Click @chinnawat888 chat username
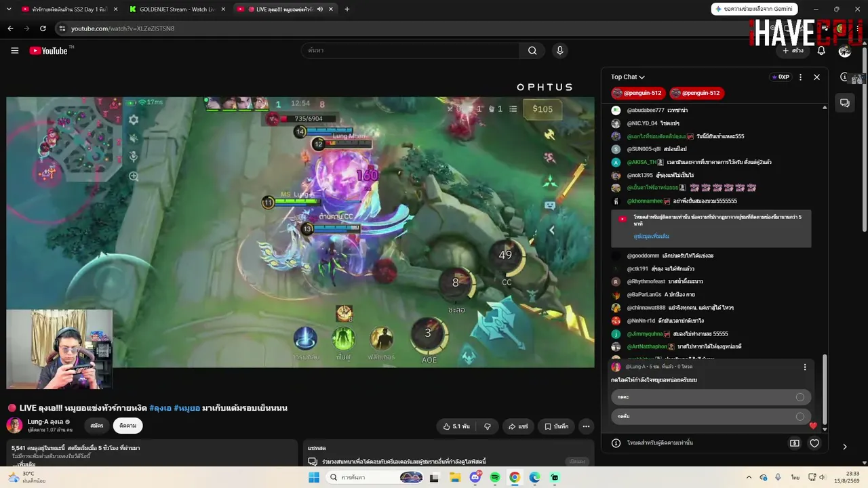The width and height of the screenshot is (868, 488). pos(646,308)
